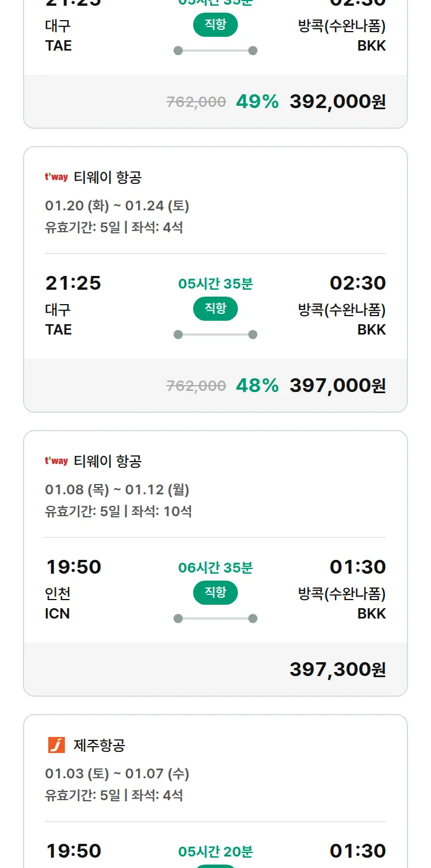Screen dimensions: 431x868
Task: Tap the 직항 badge on the Incheon flight
Action: coord(215,593)
